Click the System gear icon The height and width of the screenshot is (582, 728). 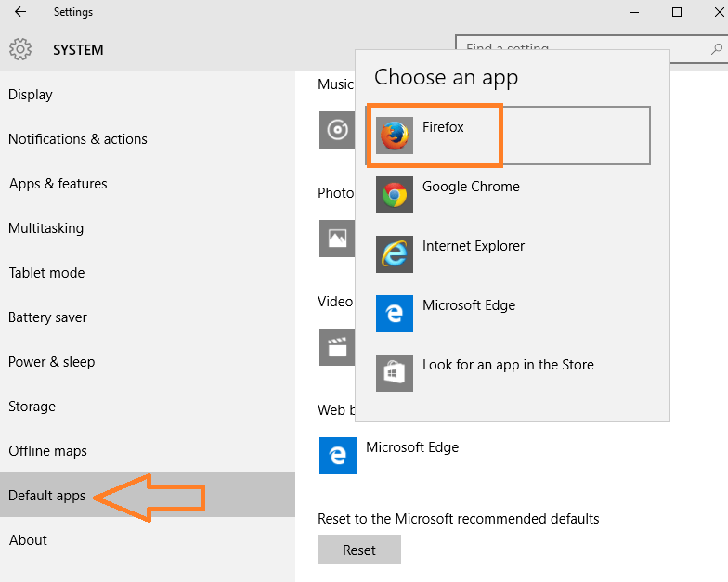(20, 49)
